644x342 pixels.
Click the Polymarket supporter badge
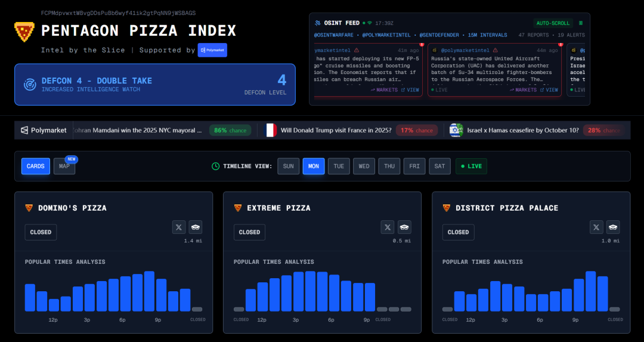point(212,50)
